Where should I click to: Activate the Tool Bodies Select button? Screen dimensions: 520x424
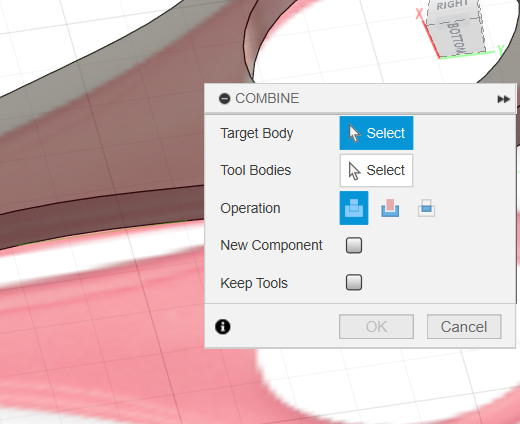tap(376, 170)
